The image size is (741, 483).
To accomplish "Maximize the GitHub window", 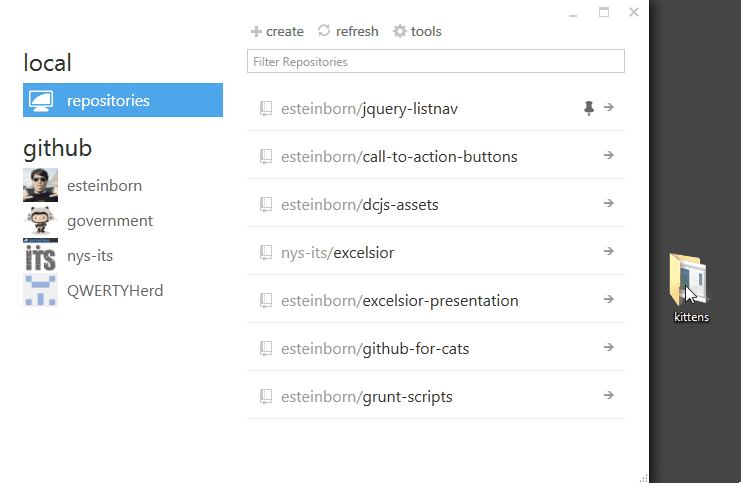I will coord(604,12).
